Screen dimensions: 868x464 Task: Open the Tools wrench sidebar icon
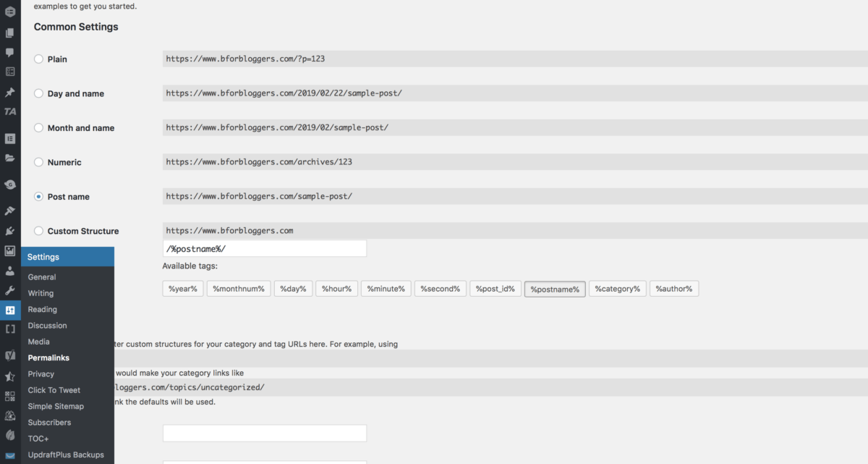10,290
